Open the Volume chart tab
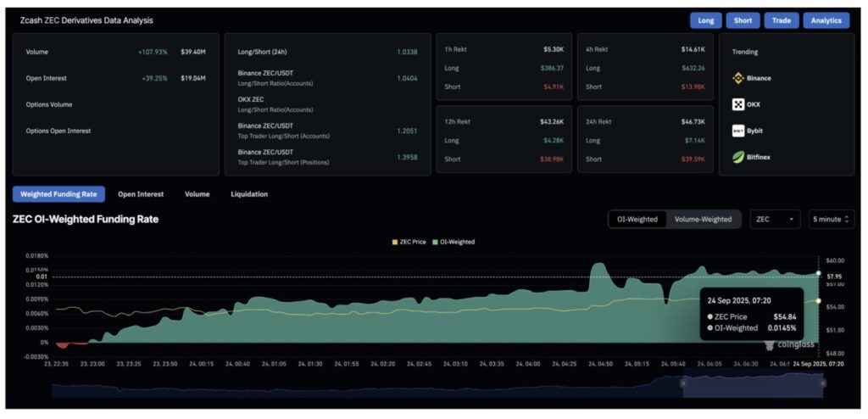 (197, 194)
